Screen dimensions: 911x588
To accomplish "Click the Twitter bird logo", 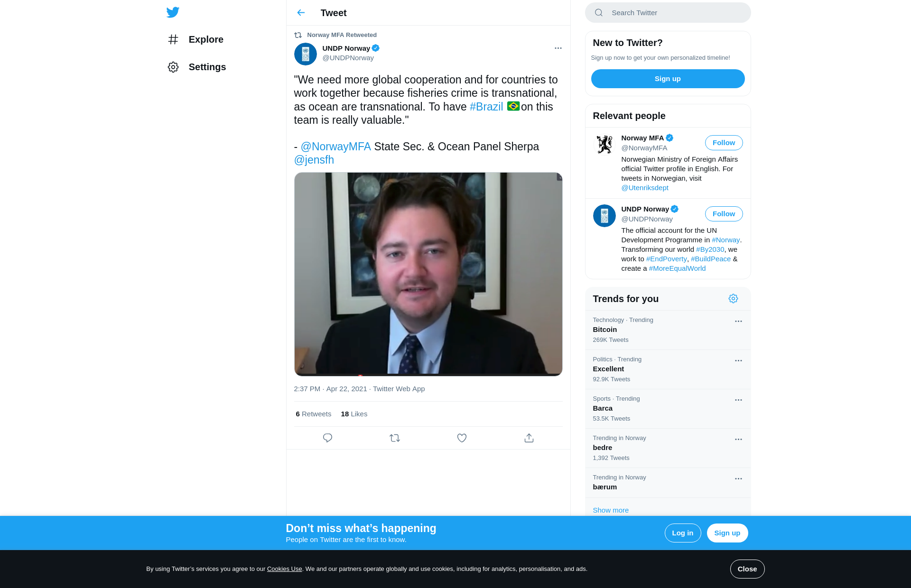I will coord(173,12).
